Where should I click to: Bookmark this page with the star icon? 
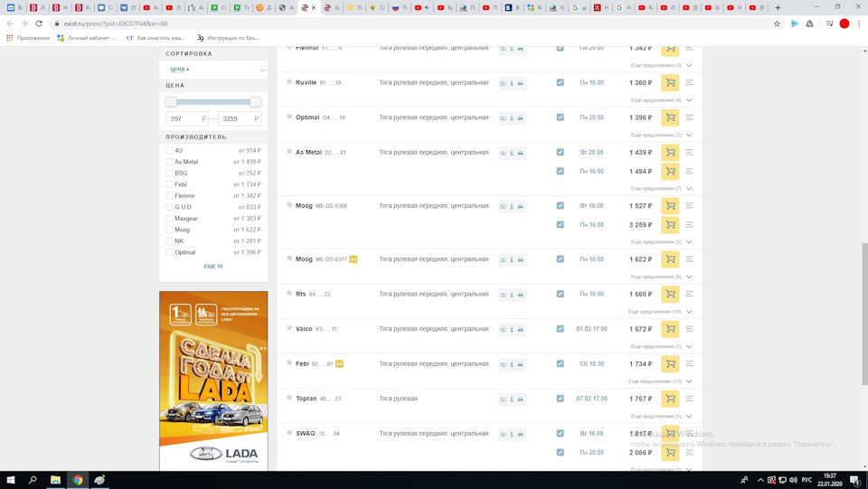coord(777,24)
